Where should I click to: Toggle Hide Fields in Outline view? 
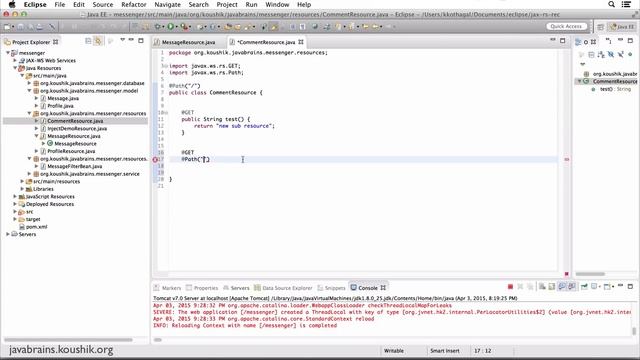pos(611,54)
